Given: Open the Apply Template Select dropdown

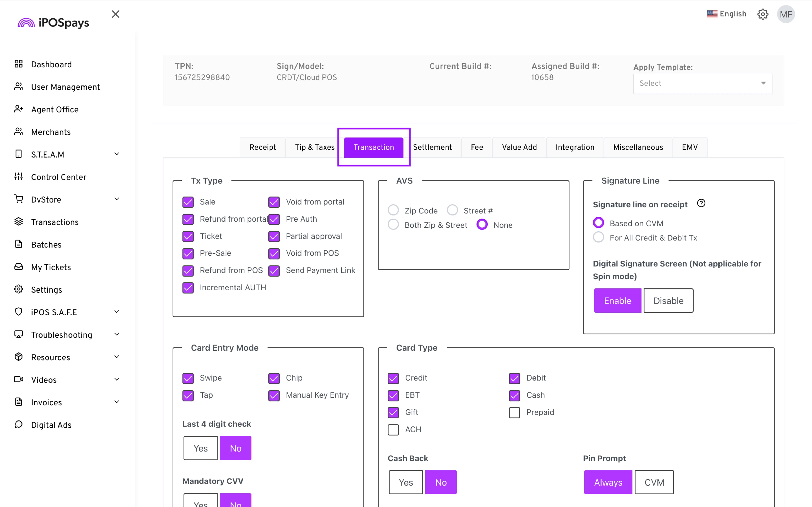Looking at the screenshot, I should [702, 83].
